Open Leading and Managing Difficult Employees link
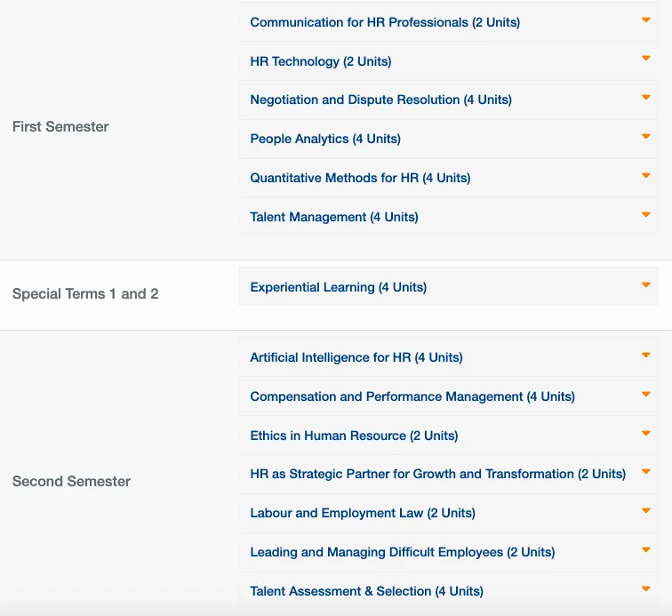The image size is (672, 616). [x=402, y=552]
